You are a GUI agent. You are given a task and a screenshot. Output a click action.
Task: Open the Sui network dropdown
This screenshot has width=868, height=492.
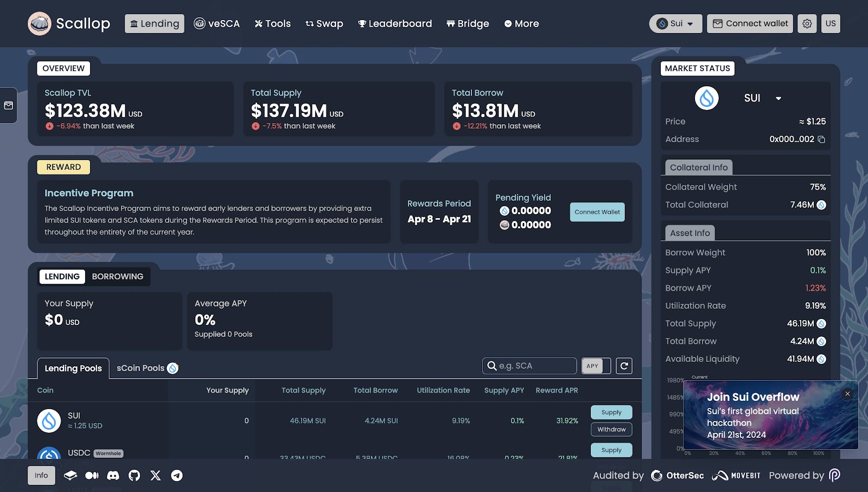click(x=675, y=23)
